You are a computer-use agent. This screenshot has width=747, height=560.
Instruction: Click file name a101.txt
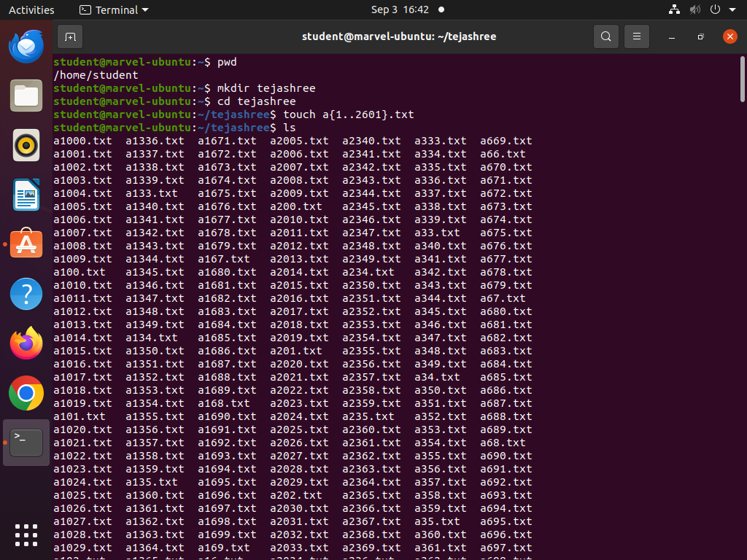80,416
